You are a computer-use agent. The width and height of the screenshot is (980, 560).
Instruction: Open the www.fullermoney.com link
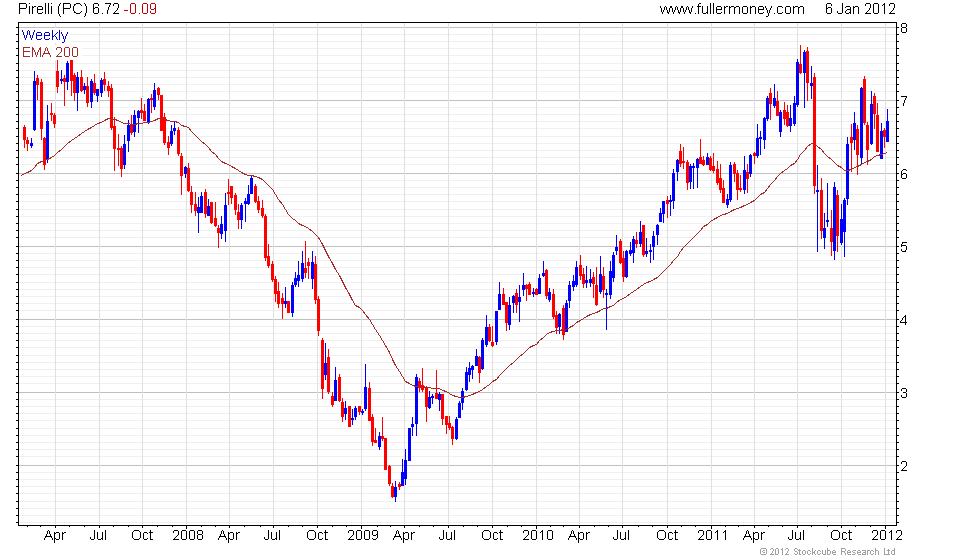732,9
